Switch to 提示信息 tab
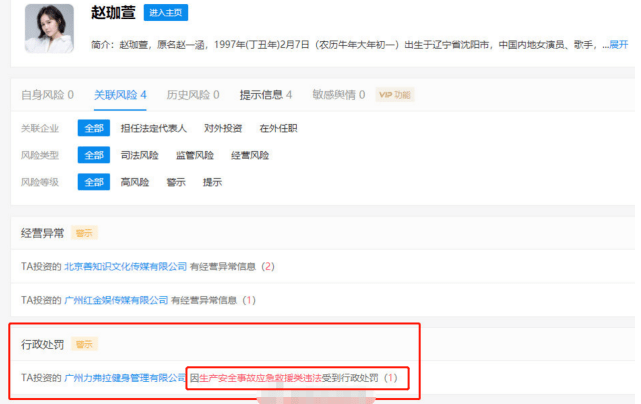This screenshot has height=404, width=641. tap(266, 95)
